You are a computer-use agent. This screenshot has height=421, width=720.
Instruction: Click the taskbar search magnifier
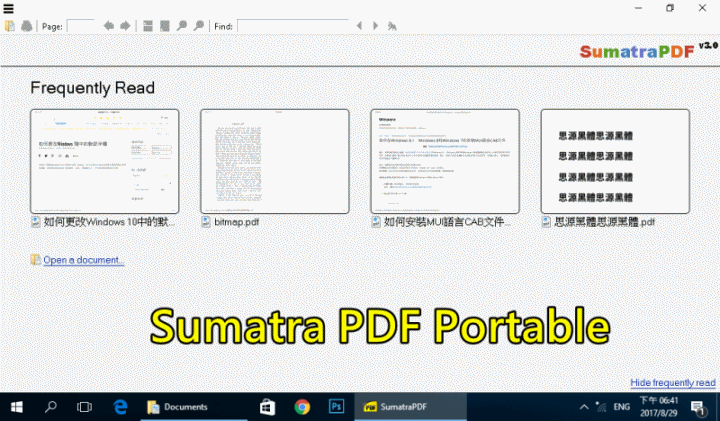pyautogui.click(x=51, y=407)
